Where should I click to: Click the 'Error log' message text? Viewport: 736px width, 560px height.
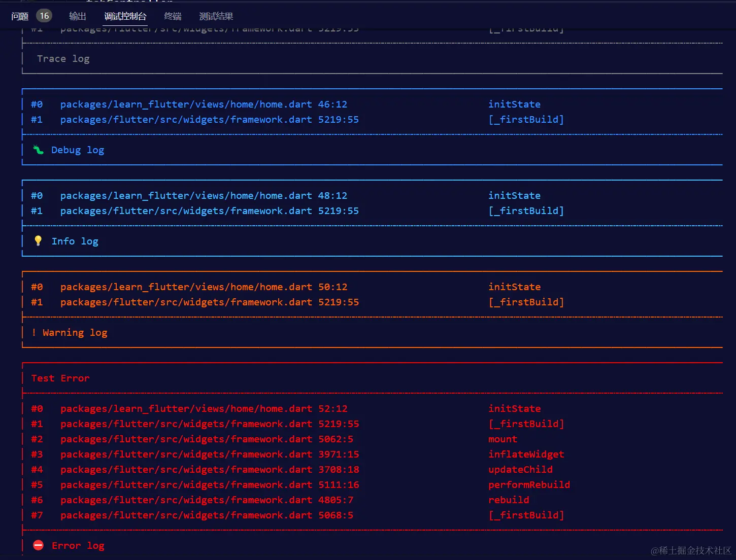[78, 546]
